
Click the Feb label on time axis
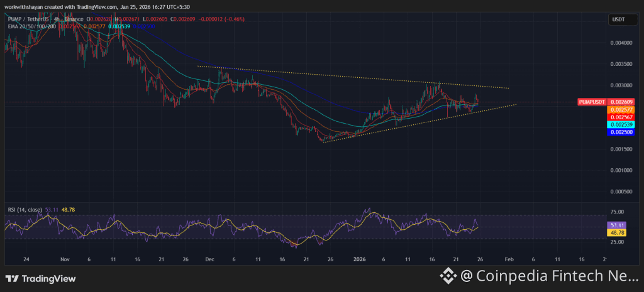(509, 259)
